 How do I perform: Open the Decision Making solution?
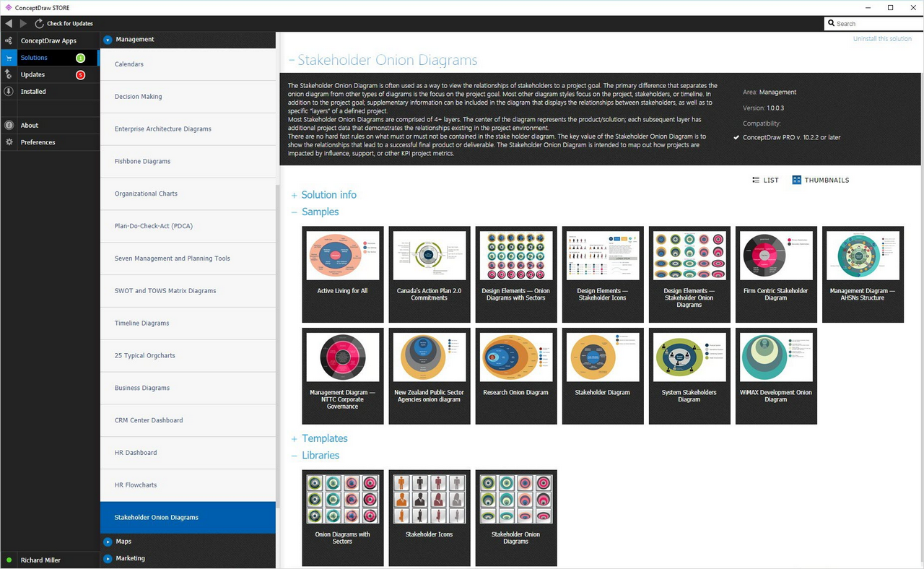coord(188,97)
